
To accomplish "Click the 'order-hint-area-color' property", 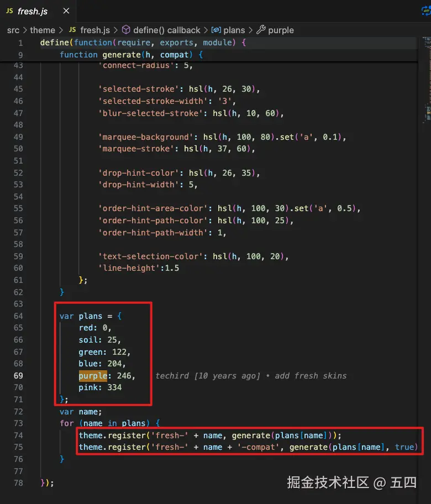I will (229, 208).
